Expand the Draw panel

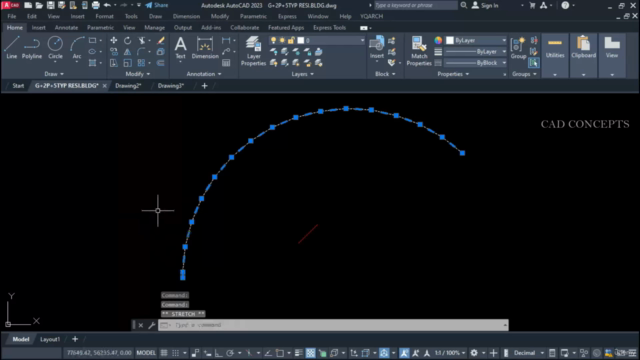click(54, 74)
